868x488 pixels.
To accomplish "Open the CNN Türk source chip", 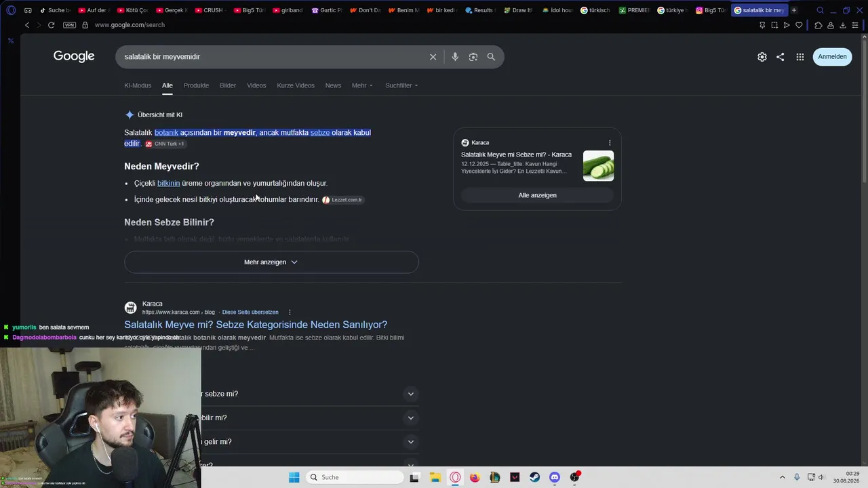I will (x=165, y=144).
